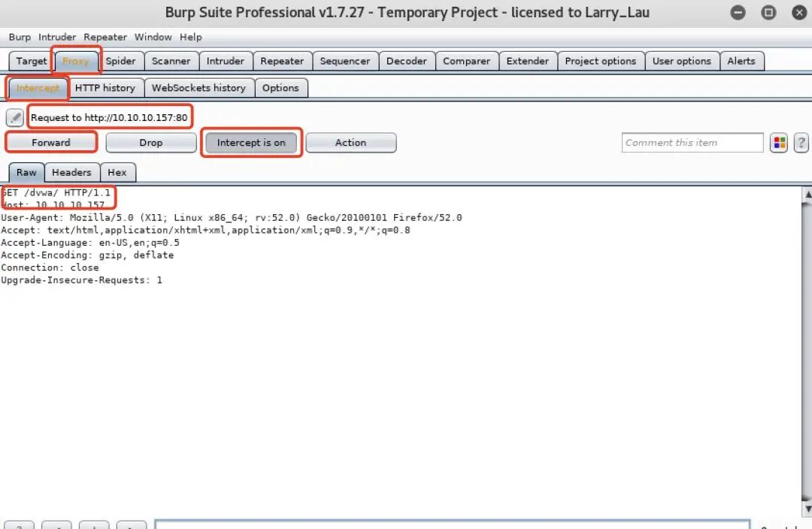Viewport: 812px width, 529px height.
Task: Select the Extender tab
Action: (x=527, y=61)
